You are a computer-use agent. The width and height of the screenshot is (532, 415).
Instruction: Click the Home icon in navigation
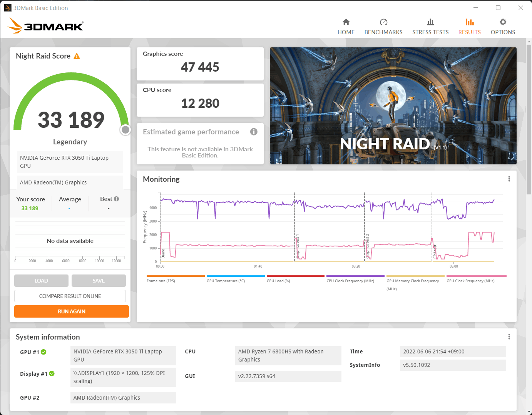point(346,22)
